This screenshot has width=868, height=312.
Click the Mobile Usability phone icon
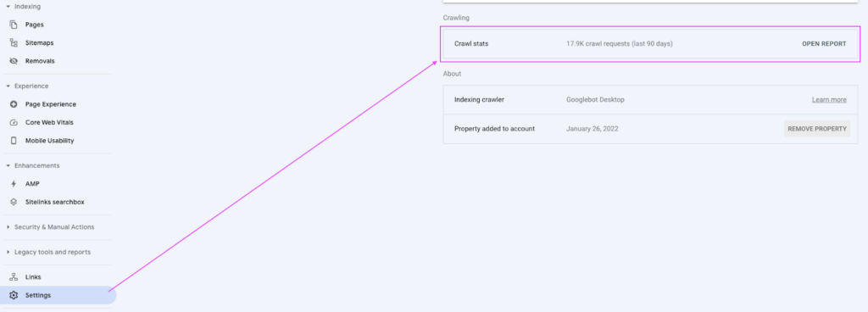coord(14,141)
